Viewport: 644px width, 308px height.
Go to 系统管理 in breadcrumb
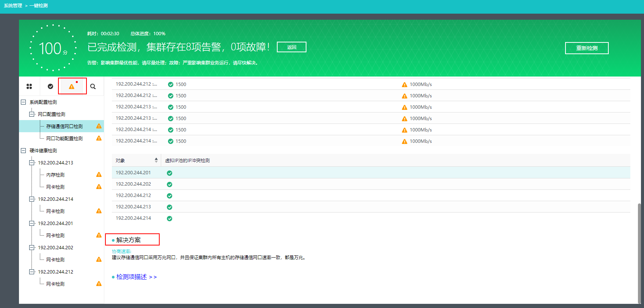pos(13,6)
